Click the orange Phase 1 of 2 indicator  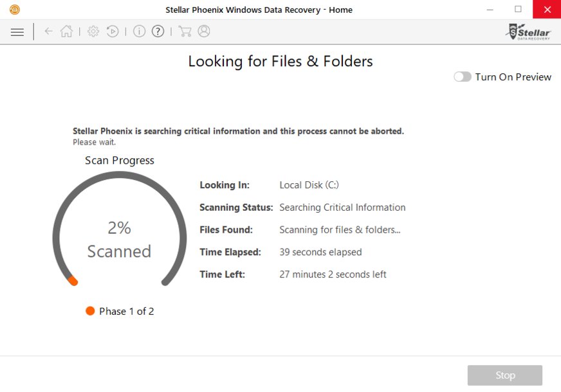click(x=90, y=311)
